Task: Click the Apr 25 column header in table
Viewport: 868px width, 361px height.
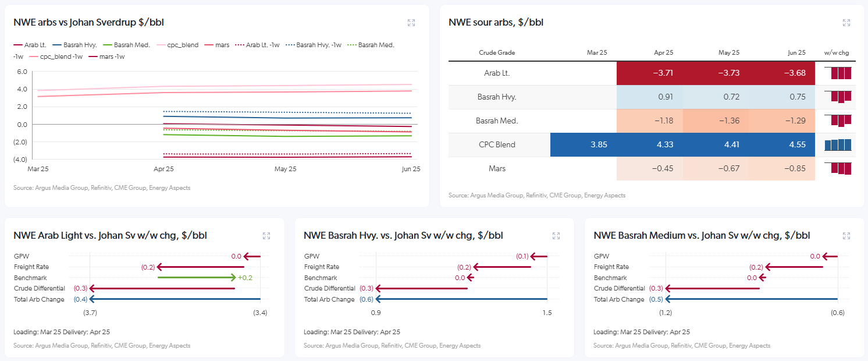Action: (x=663, y=52)
